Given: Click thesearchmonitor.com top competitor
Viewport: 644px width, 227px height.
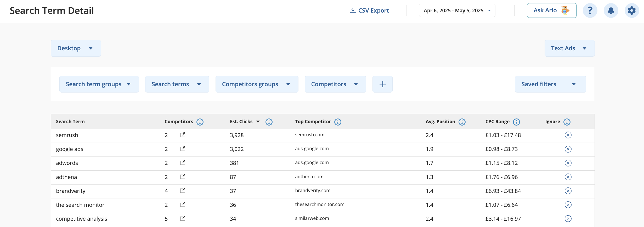Looking at the screenshot, I should 320,204.
